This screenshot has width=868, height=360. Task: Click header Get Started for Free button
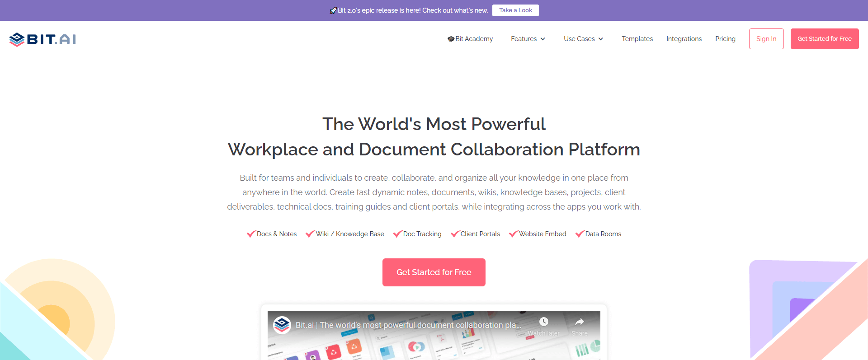825,39
